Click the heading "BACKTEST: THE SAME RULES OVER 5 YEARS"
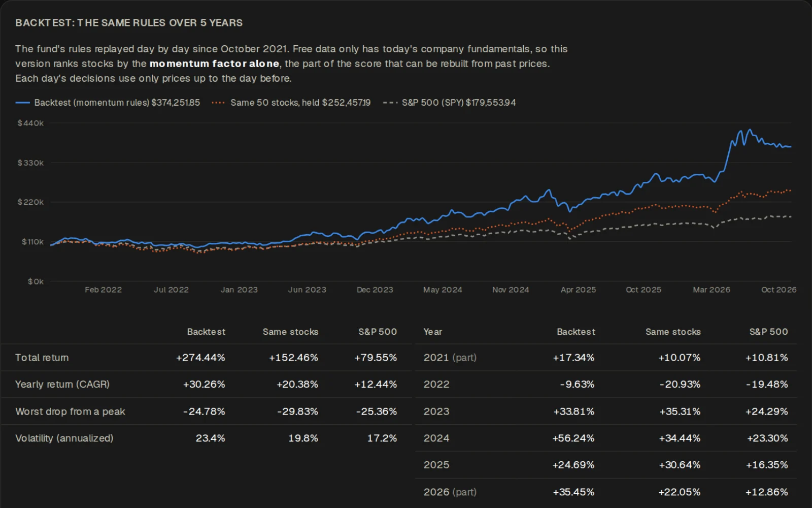The image size is (812, 508). tap(129, 23)
